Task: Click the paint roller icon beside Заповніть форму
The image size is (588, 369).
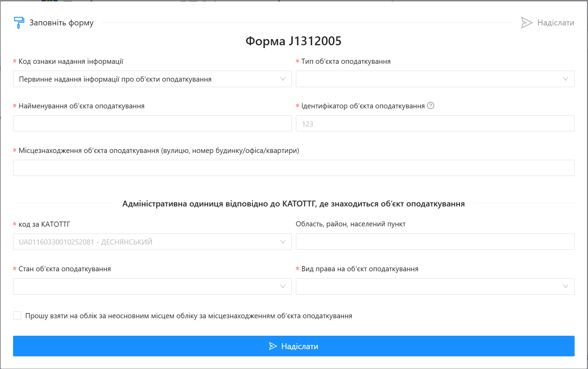Action: 19,23
